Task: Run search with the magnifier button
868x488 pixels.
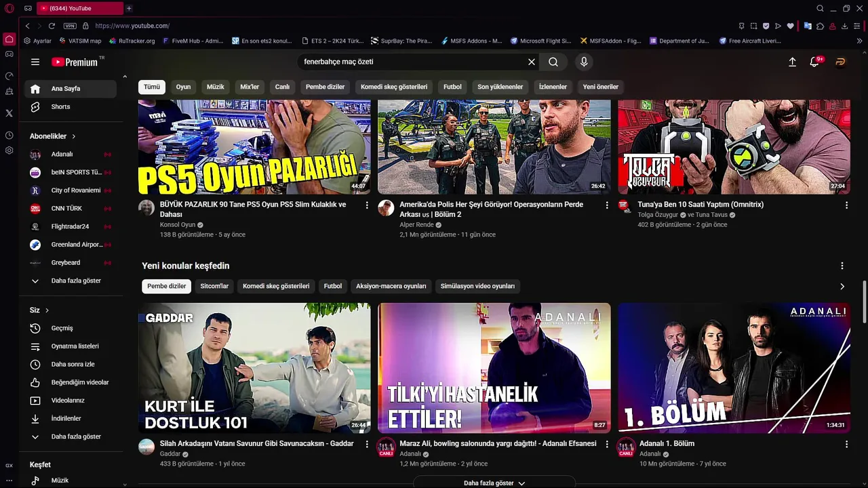Action: [x=553, y=62]
